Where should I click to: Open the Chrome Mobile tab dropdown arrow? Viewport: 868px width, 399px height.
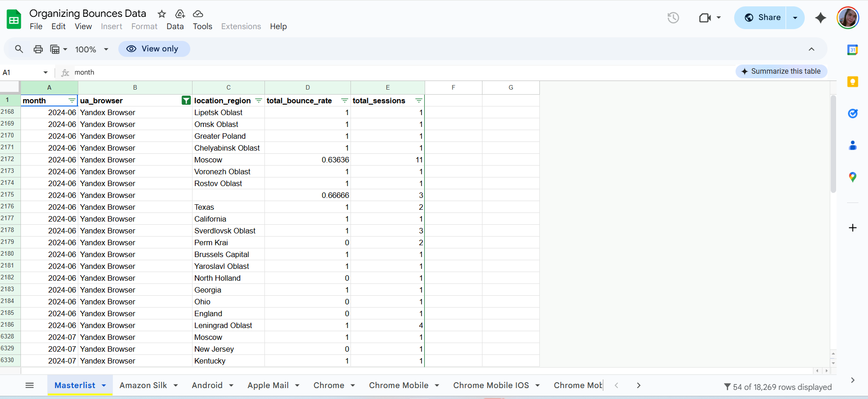pos(437,385)
